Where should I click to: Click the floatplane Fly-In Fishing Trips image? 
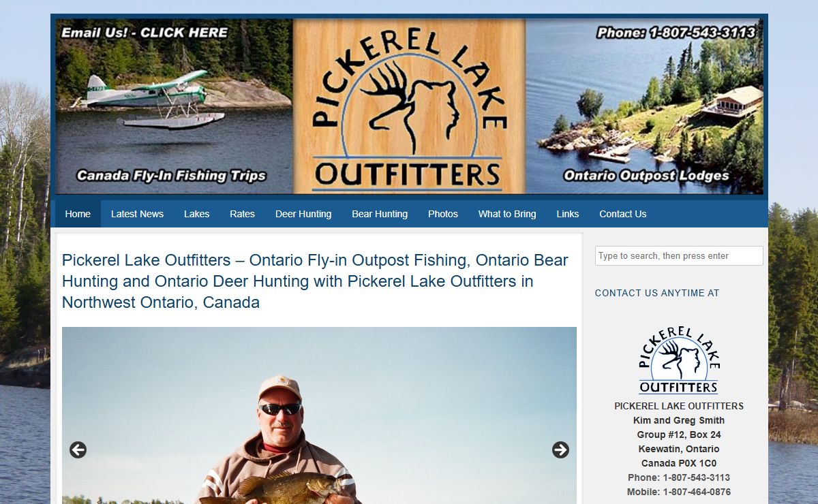[x=175, y=106]
